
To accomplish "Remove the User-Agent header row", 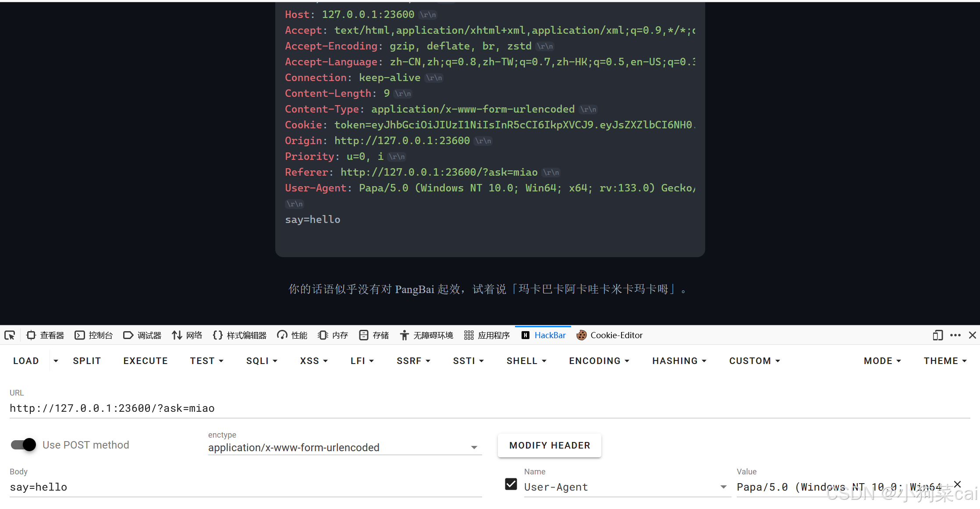I will (957, 484).
